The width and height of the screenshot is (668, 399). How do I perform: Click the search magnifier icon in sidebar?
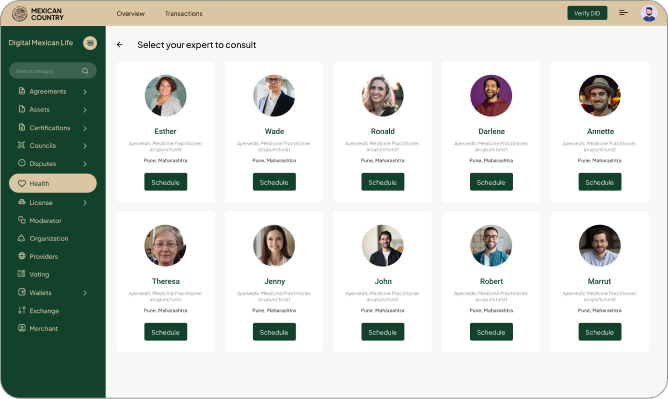coord(85,71)
